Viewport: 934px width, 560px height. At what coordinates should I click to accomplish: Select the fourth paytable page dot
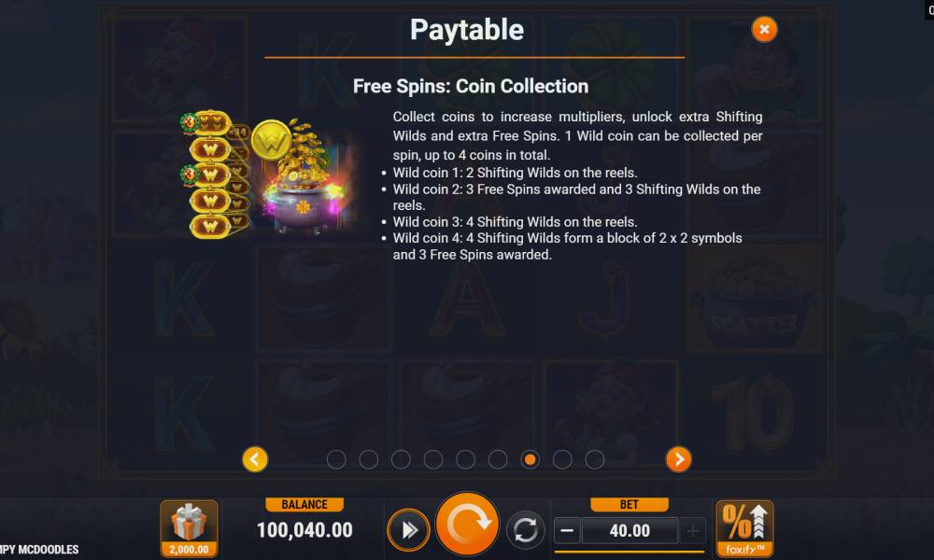(433, 459)
